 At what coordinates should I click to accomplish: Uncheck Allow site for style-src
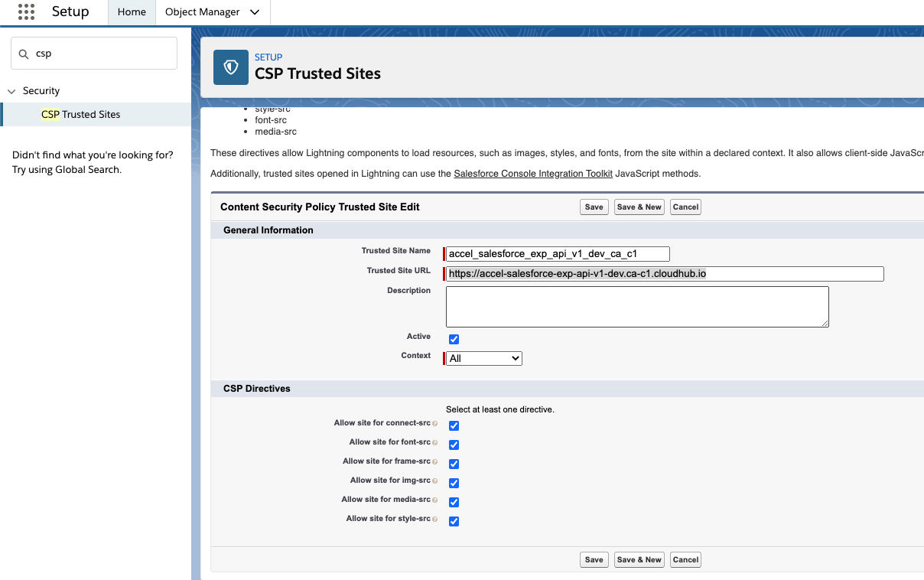pos(454,521)
